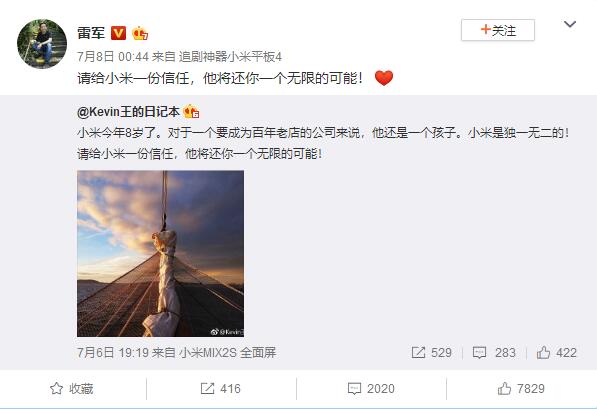Viewport: 597px width, 409px height.
Task: Toggle 收藏 star to favorite the post
Action: coord(72,389)
